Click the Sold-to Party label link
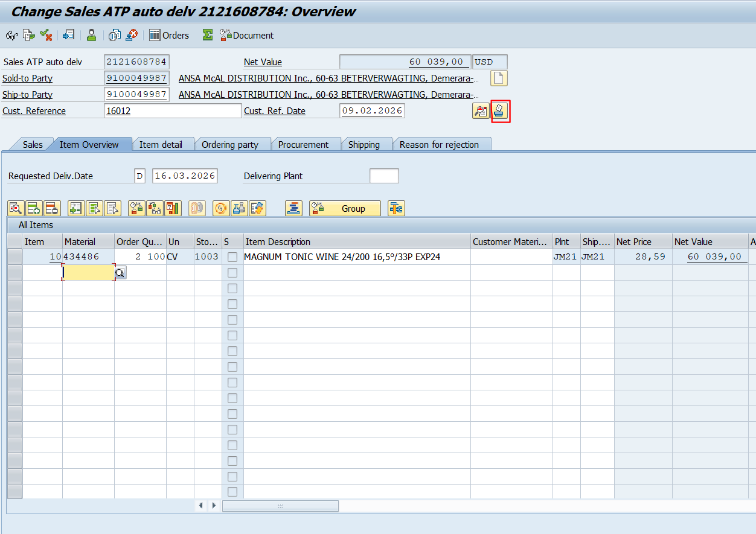The image size is (756, 534). point(27,78)
